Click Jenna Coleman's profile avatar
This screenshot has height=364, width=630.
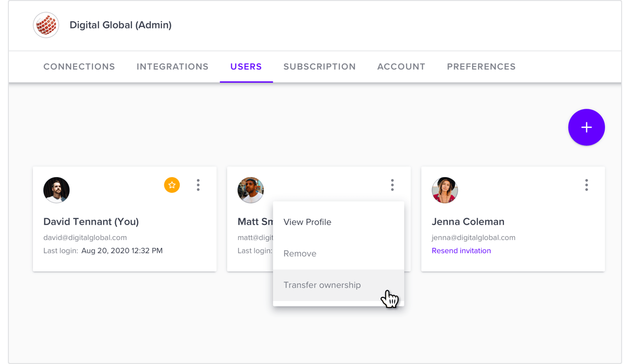(x=445, y=190)
